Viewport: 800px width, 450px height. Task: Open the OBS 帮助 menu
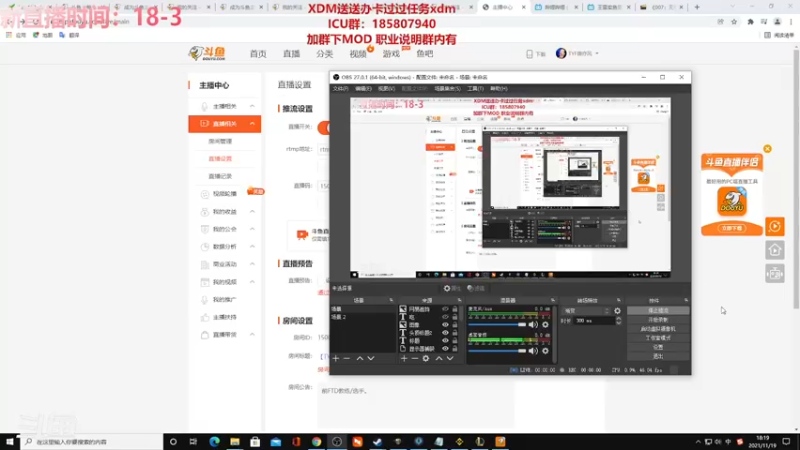pyautogui.click(x=498, y=89)
